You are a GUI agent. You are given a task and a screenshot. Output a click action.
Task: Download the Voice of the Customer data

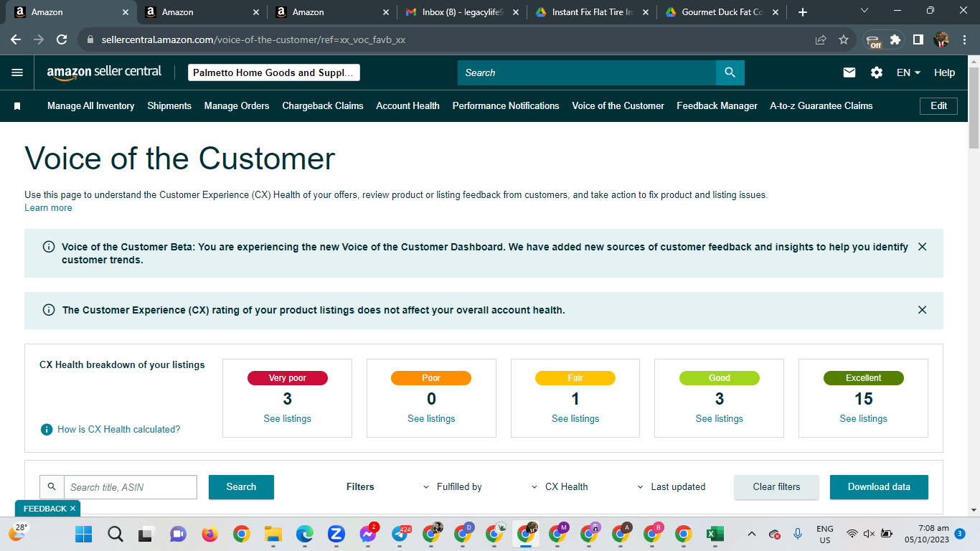point(879,486)
